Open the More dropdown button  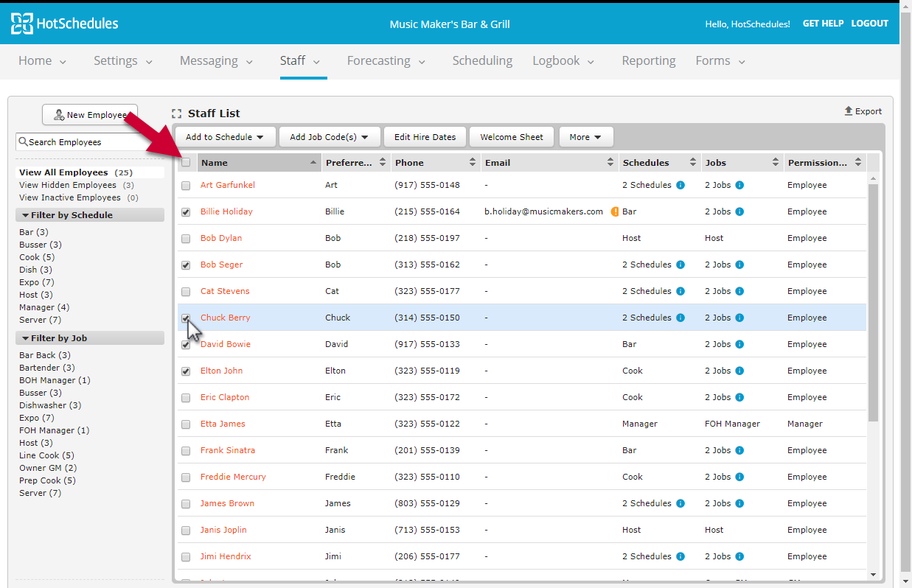(x=586, y=137)
